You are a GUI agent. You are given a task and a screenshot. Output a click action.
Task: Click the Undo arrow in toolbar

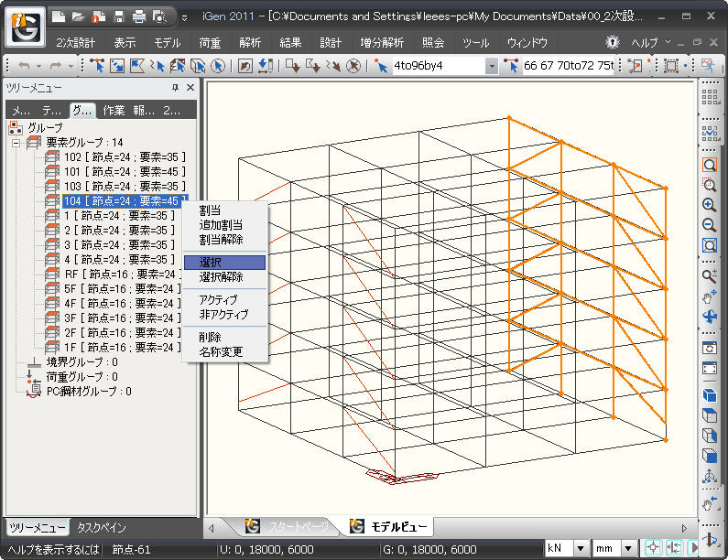point(25,66)
